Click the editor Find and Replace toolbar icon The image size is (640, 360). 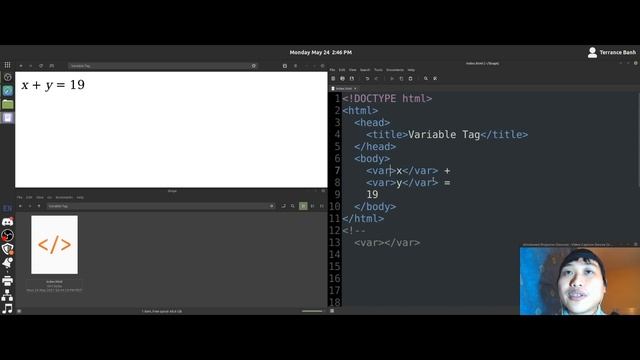[435, 78]
